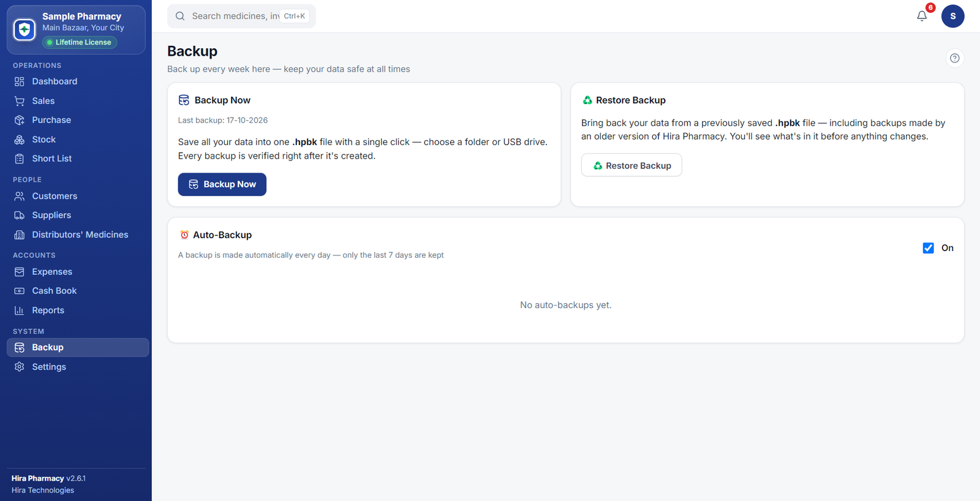The image size is (980, 501).
Task: Click the "Hira Pharmacy v2.6.1" version text
Action: [48, 478]
